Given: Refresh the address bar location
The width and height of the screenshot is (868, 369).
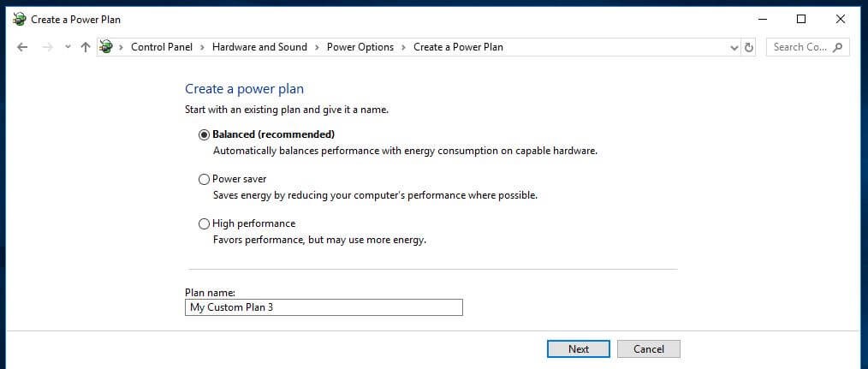Looking at the screenshot, I should [x=749, y=48].
